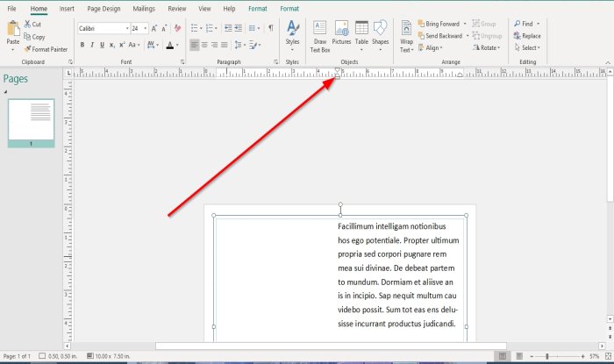Toggle underline formatting
This screenshot has height=364, width=614.
(x=102, y=45)
